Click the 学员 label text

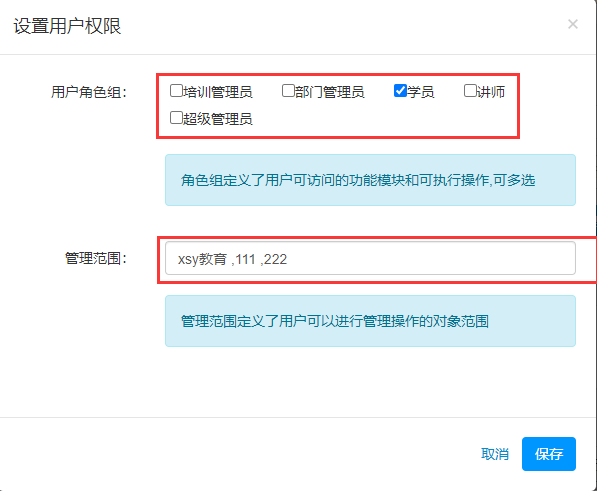421,92
